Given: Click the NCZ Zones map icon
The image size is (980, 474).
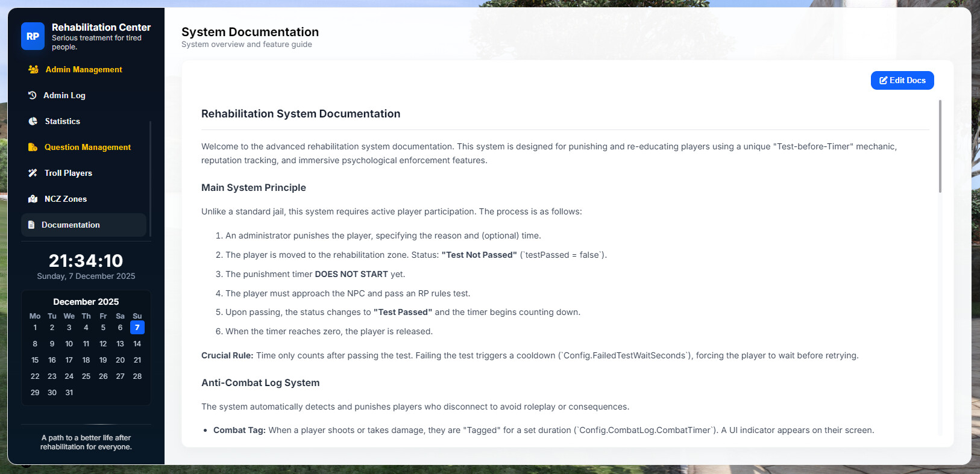Looking at the screenshot, I should click(x=33, y=199).
